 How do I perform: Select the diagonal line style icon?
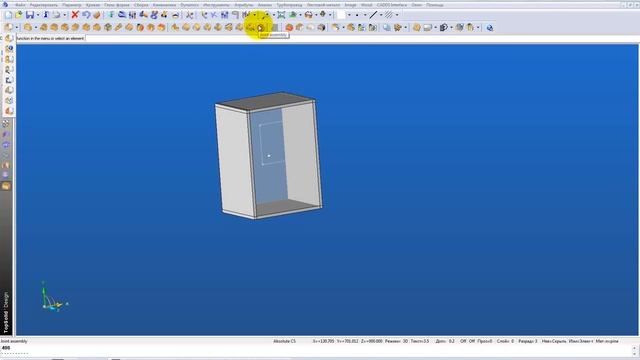tap(373, 15)
